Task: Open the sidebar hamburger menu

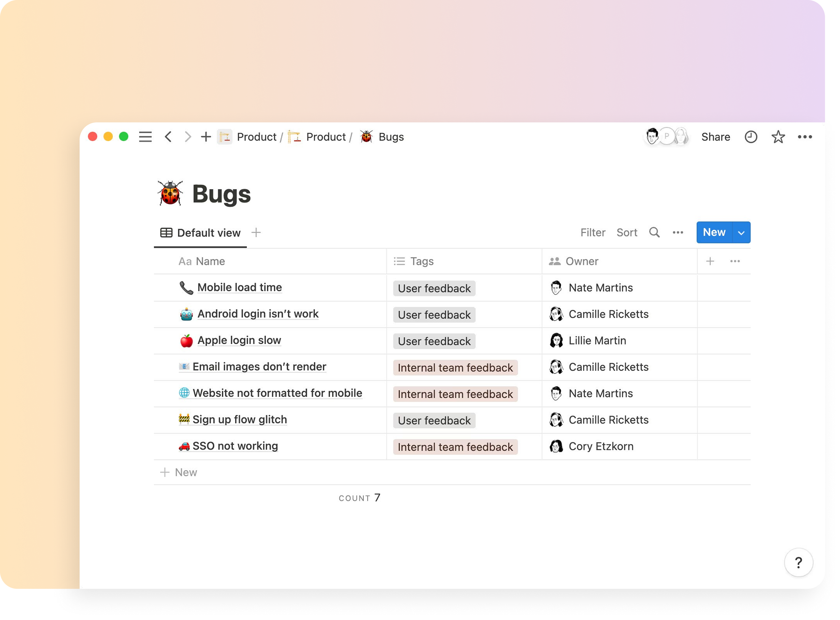Action: pos(145,137)
